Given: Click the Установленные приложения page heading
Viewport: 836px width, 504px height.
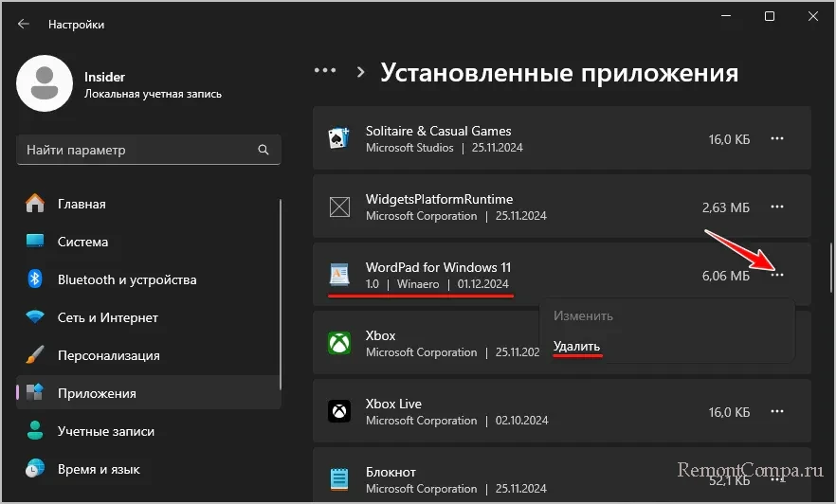Looking at the screenshot, I should [559, 72].
